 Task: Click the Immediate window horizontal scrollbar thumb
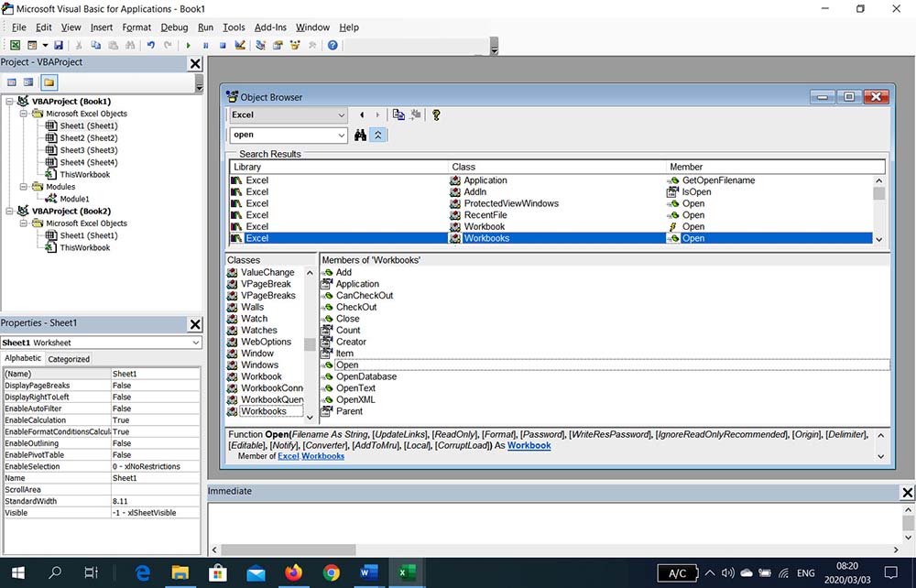coord(289,550)
